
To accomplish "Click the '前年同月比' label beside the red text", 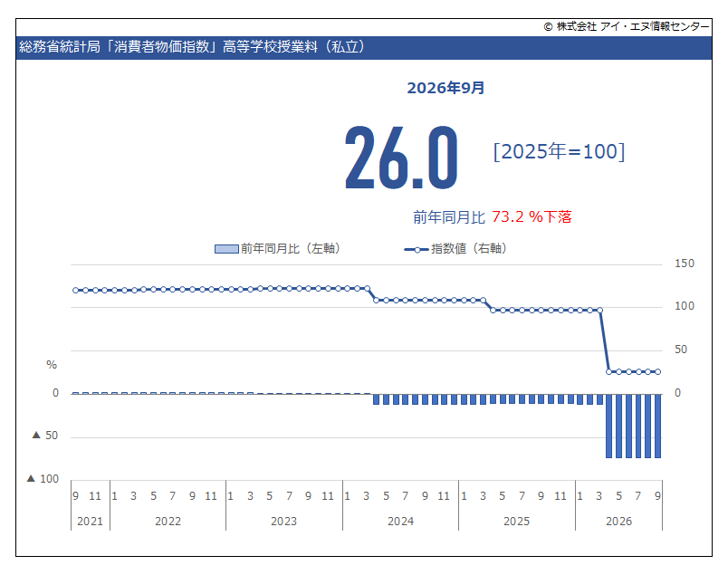I will [x=449, y=217].
